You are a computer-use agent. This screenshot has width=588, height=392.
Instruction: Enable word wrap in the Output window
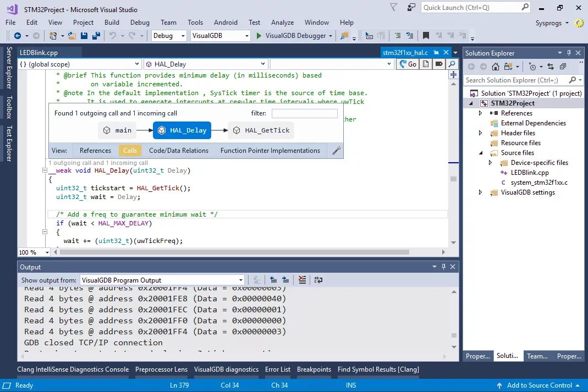click(318, 280)
